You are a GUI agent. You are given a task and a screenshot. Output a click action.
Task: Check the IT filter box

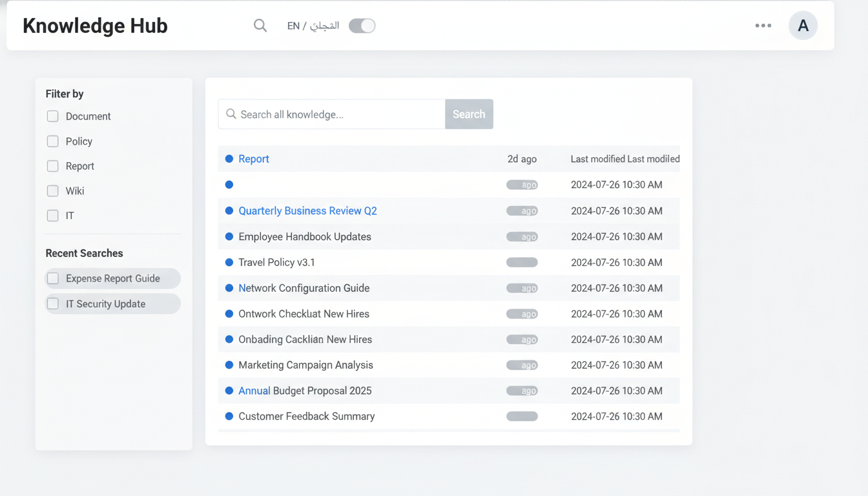point(53,216)
